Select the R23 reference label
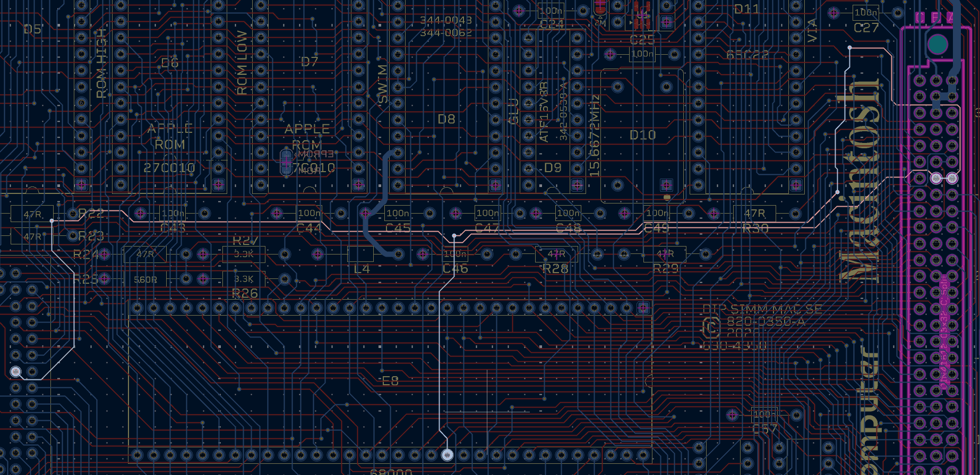Image resolution: width=980 pixels, height=475 pixels. tap(91, 236)
